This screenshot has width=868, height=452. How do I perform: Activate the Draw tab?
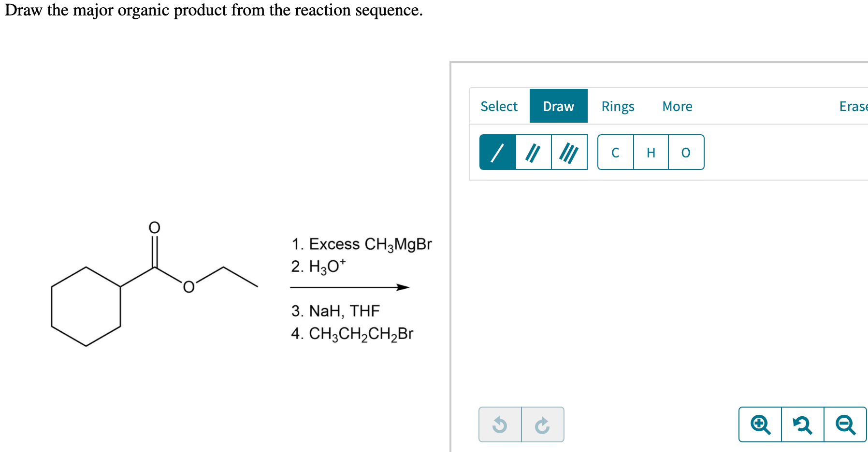tap(559, 106)
